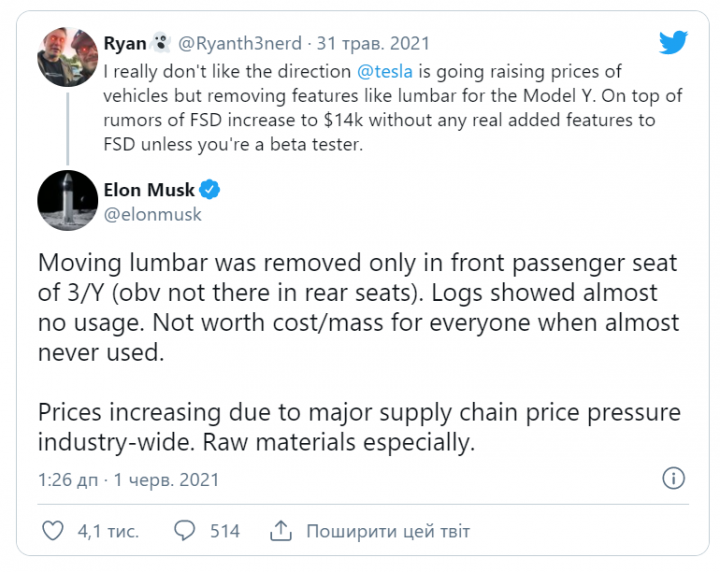Click the Ryan display name
The image size is (720, 572).
click(124, 43)
